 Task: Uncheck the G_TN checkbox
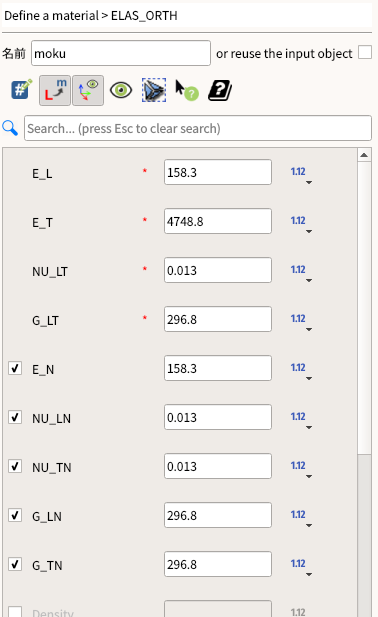point(15,564)
